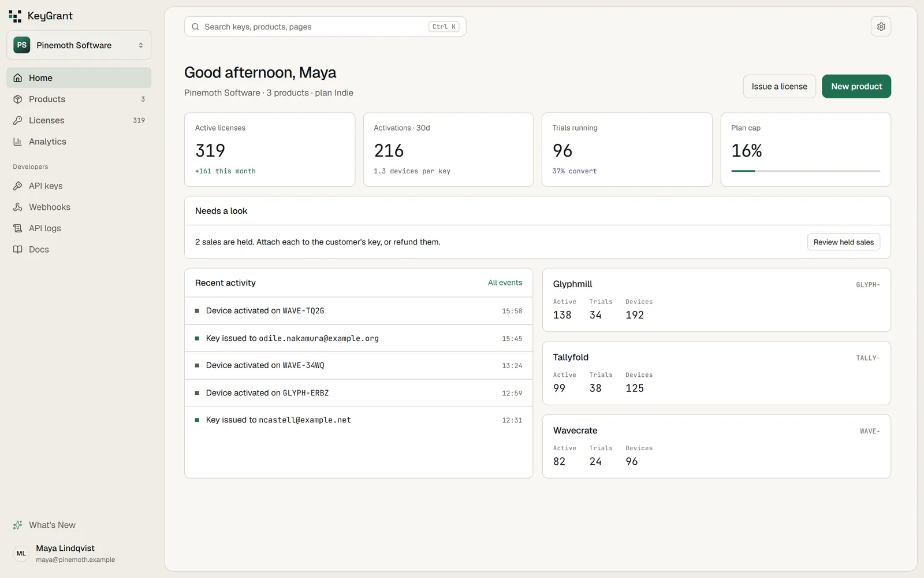This screenshot has height=578, width=924.
Task: Click the API logs icon
Action: point(18,228)
